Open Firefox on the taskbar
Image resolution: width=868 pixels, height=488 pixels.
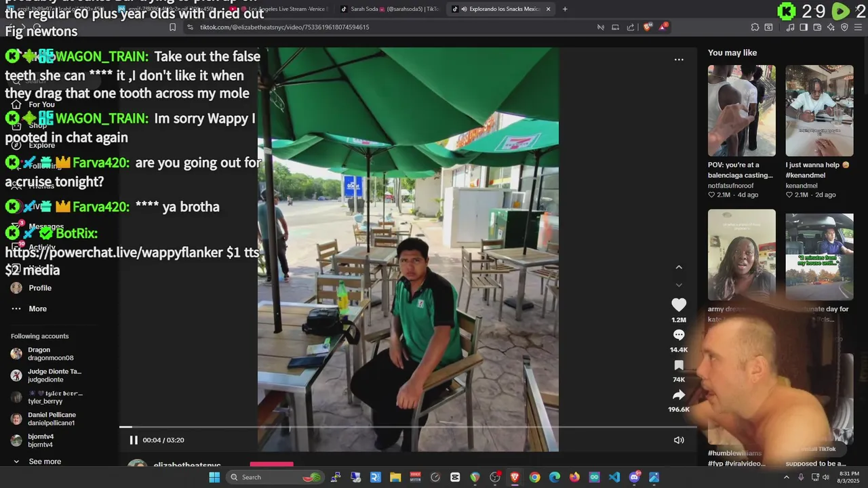574,477
